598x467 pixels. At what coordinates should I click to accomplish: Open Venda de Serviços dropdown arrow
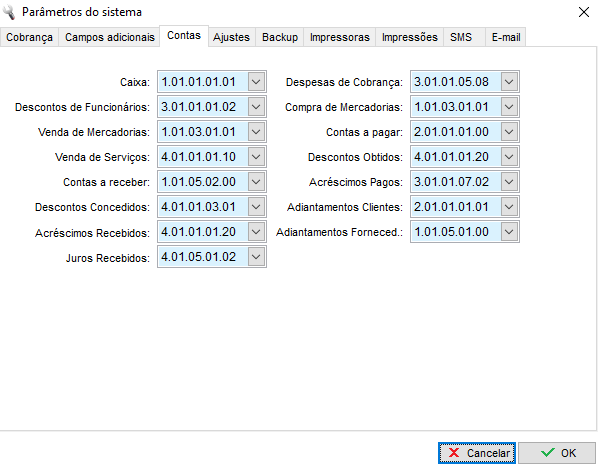[x=256, y=157]
